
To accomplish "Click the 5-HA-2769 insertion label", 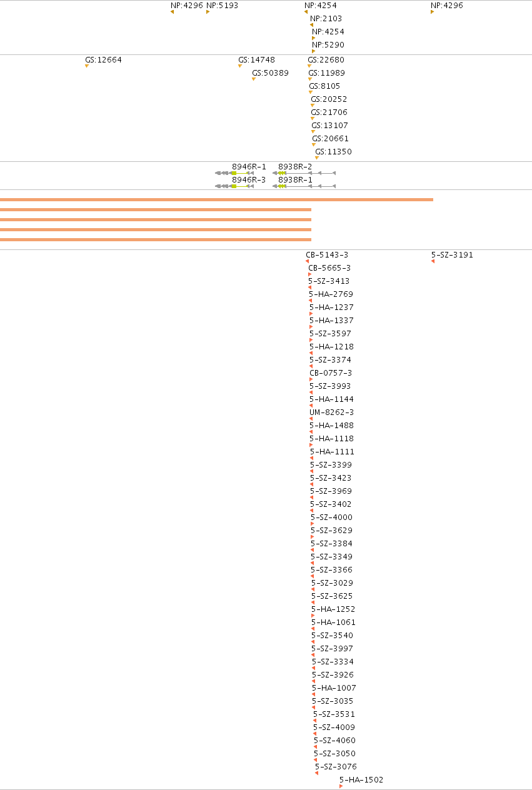I will click(x=331, y=294).
